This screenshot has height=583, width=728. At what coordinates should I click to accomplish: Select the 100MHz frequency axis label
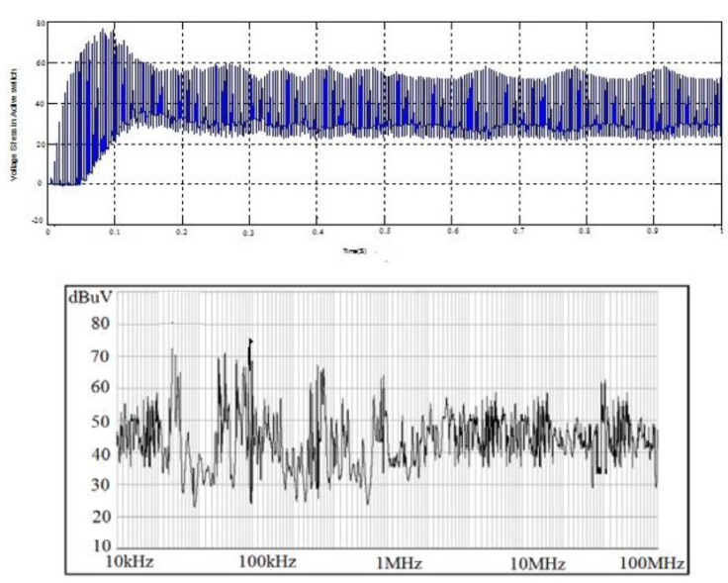coord(648,562)
